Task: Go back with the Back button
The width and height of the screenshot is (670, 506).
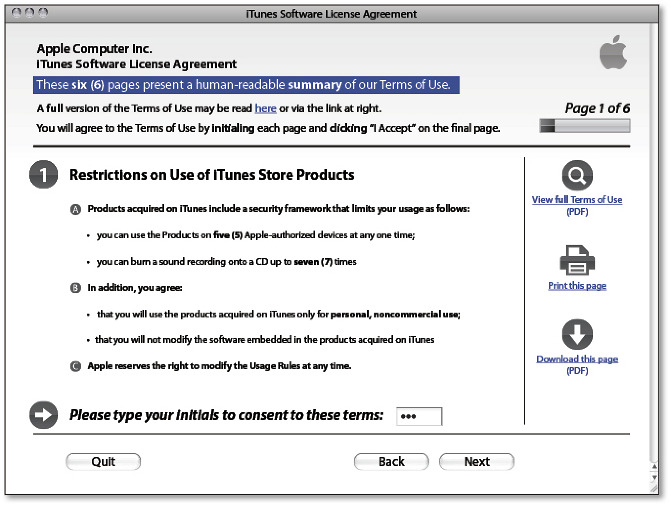Action: tap(391, 462)
